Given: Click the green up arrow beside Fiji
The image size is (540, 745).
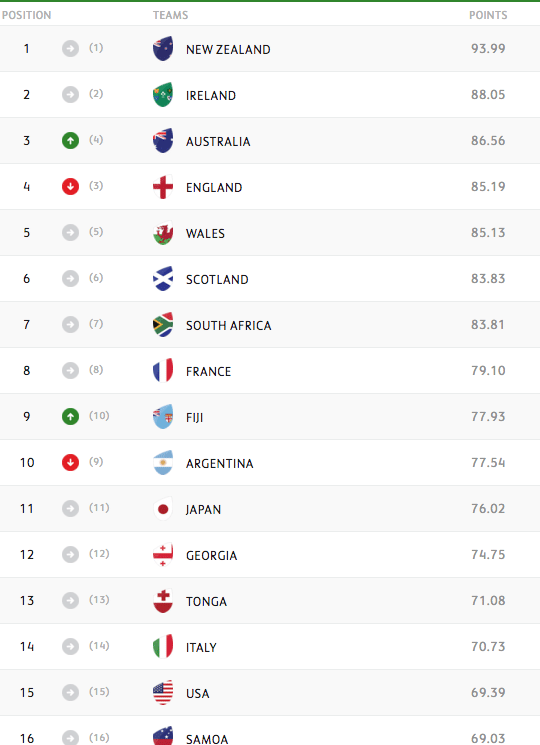Looking at the screenshot, I should click(70, 417).
